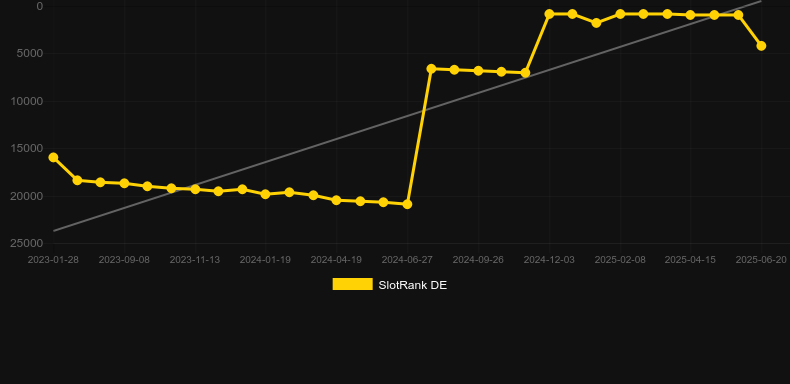Select the data point above 2024-04-19
Image resolution: width=790 pixels, height=384 pixels.
click(x=337, y=200)
